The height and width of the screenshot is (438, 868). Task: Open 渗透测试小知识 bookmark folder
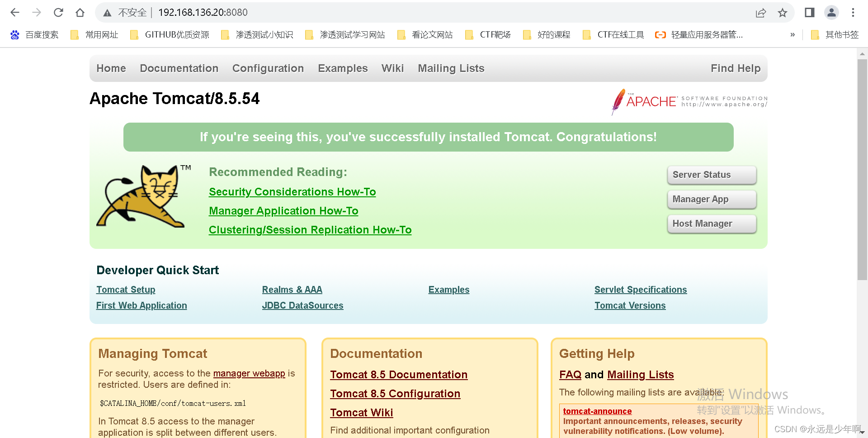tap(257, 35)
